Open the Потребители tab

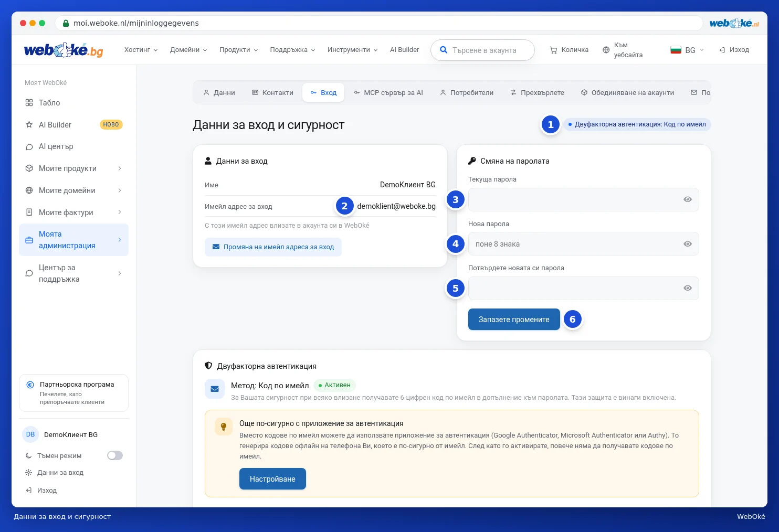(467, 93)
